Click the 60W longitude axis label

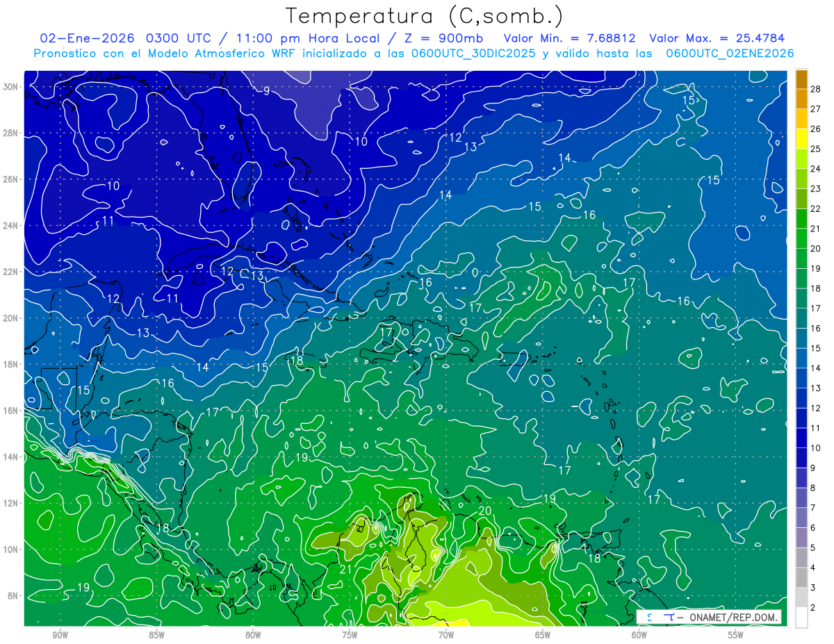pyautogui.click(x=639, y=635)
